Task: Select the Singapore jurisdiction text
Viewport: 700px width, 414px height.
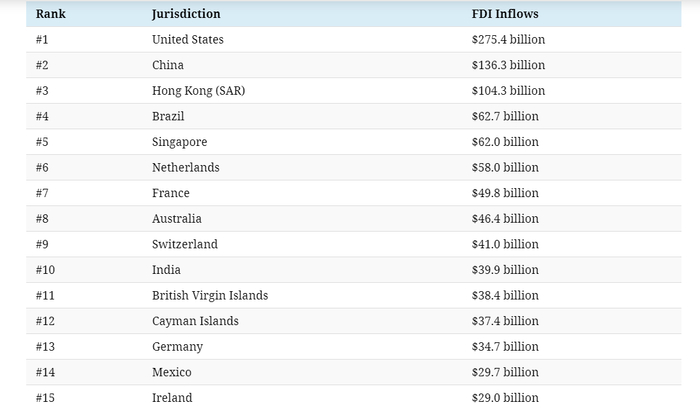Action: tap(179, 142)
